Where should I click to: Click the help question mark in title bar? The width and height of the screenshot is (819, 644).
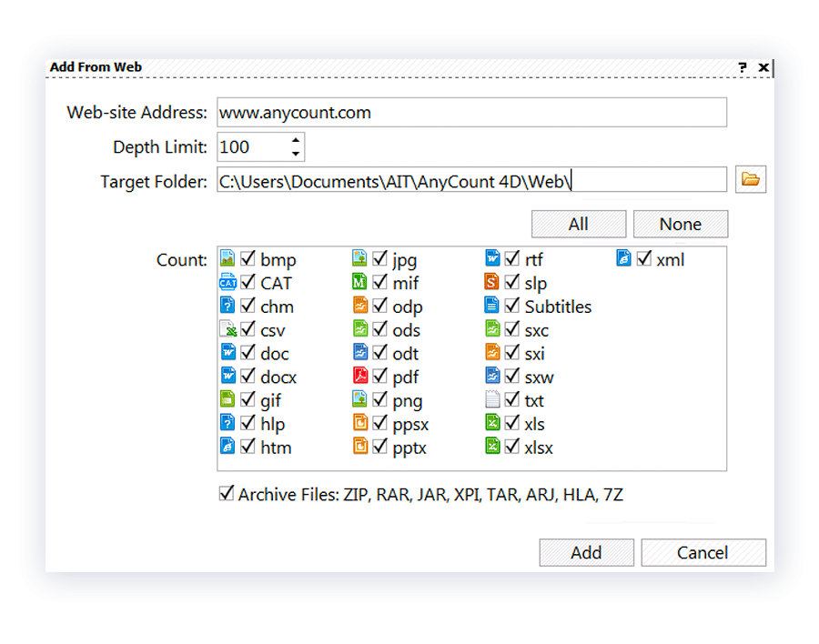coord(742,67)
